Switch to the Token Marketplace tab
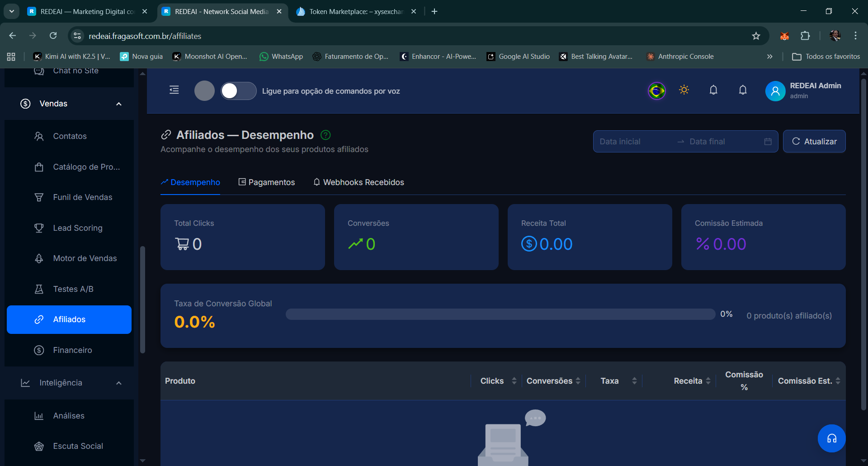 pos(356,11)
